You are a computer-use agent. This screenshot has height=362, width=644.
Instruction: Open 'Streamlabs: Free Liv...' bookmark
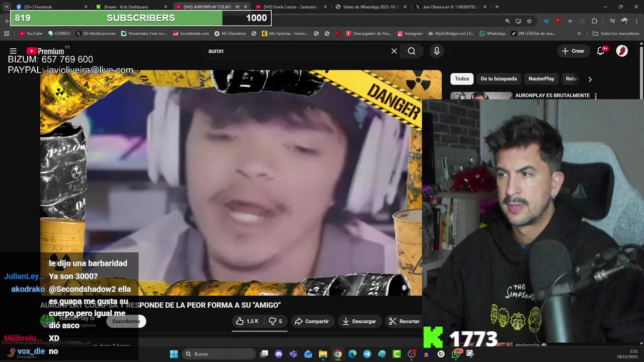(x=143, y=34)
